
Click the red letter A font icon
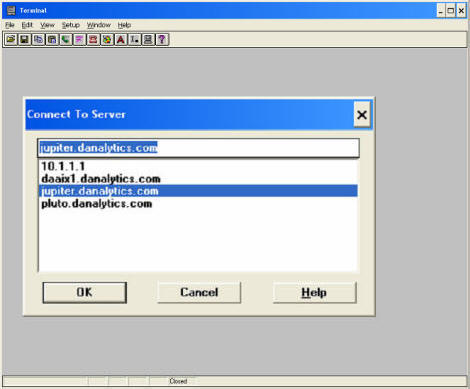(x=121, y=40)
